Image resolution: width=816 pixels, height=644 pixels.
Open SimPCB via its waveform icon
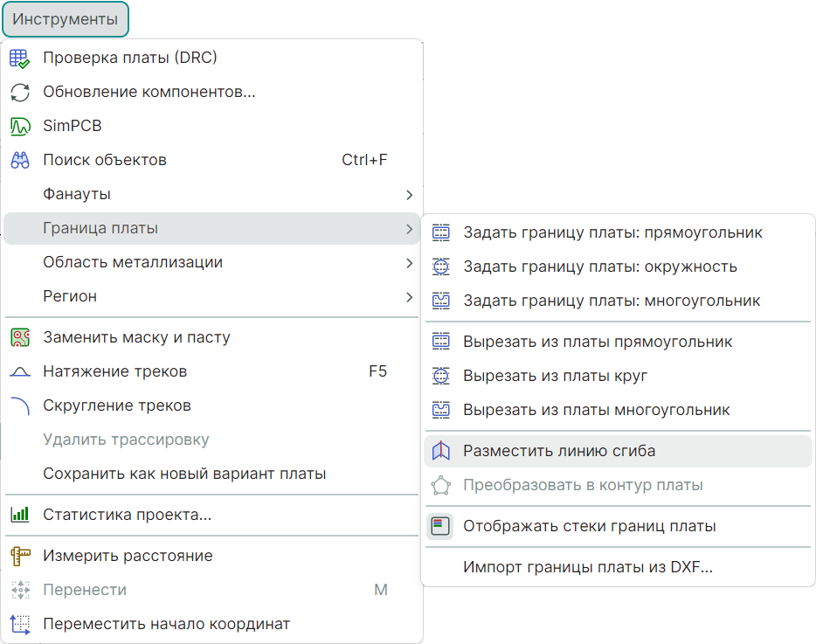pos(19,126)
